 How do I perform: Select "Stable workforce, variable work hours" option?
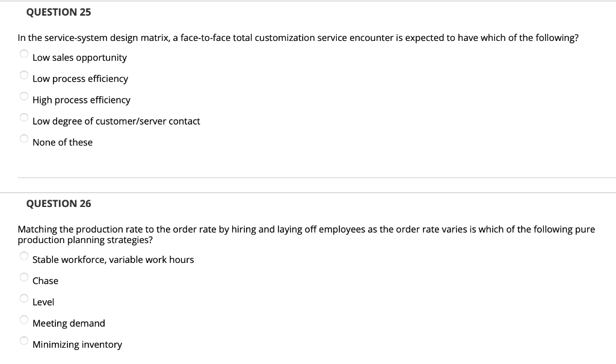(x=24, y=255)
